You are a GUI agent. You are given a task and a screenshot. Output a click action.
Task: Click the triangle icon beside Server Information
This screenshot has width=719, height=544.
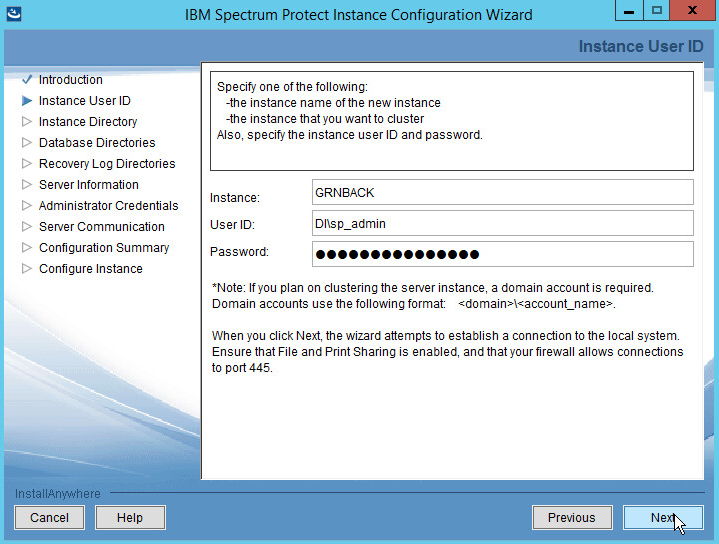tap(27, 185)
